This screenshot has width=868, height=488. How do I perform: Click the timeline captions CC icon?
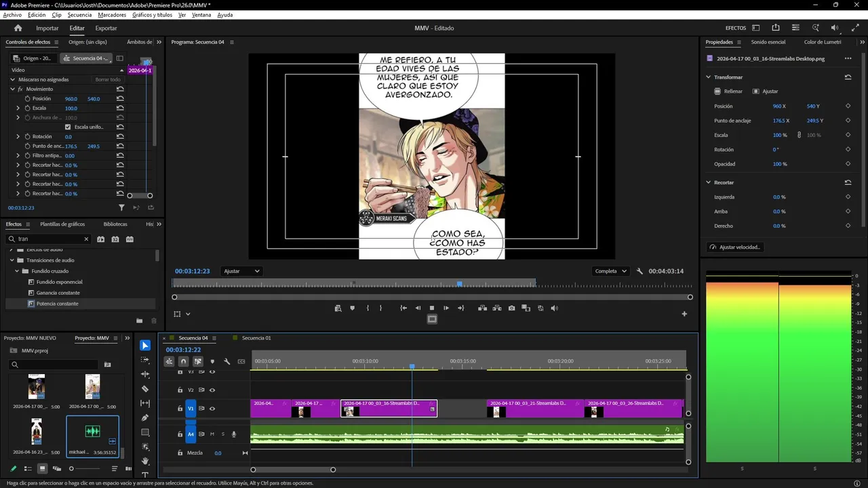241,362
